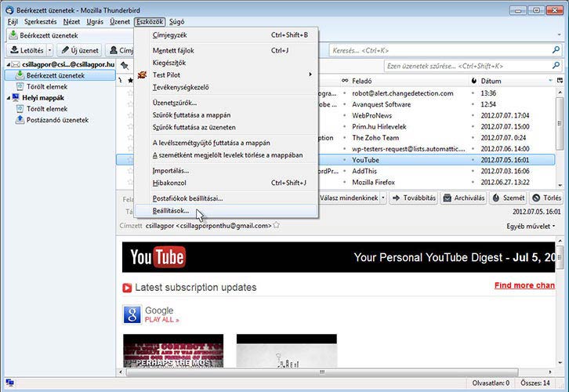Select Postázandó üzenetek outbox folder
Image resolution: width=569 pixels, height=392 pixels.
coord(57,120)
